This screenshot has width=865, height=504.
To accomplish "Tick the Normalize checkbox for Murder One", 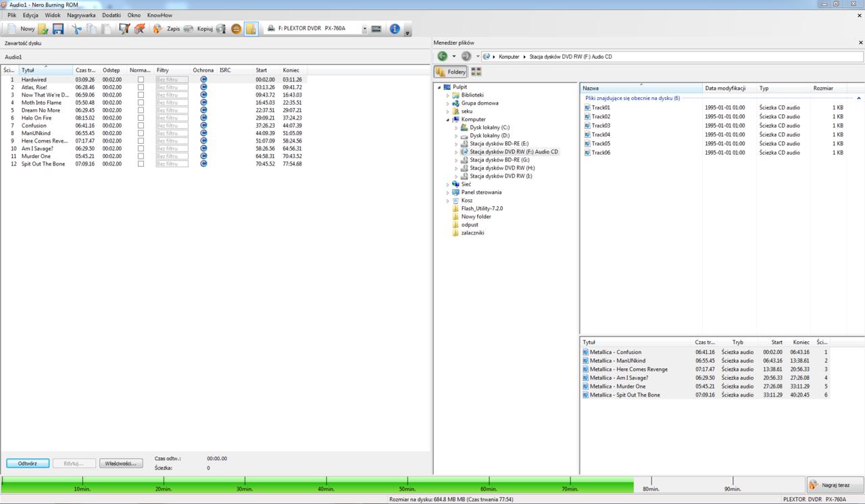I will (x=141, y=156).
